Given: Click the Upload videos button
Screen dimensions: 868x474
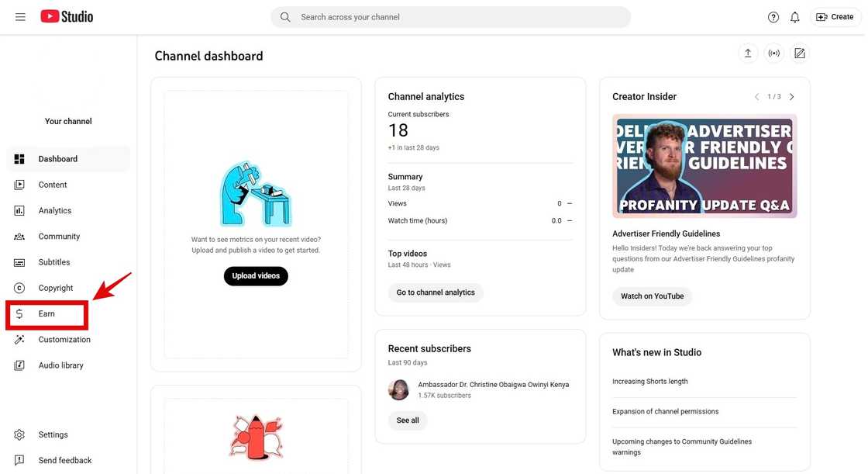Looking at the screenshot, I should [x=256, y=276].
